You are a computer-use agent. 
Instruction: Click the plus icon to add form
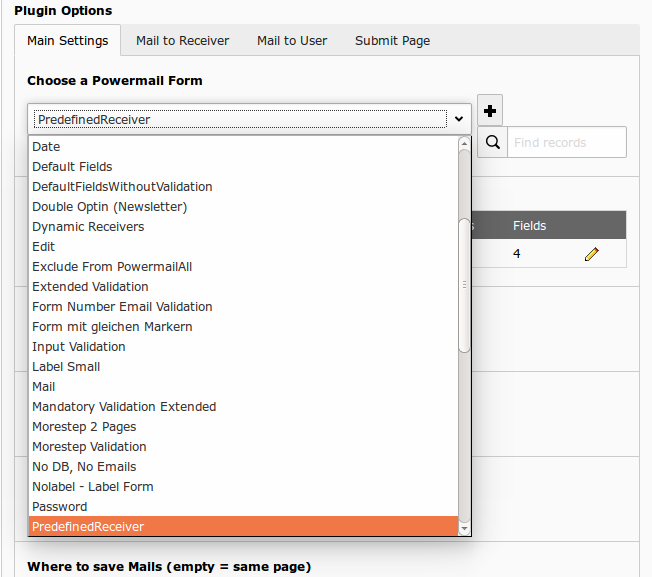(490, 111)
